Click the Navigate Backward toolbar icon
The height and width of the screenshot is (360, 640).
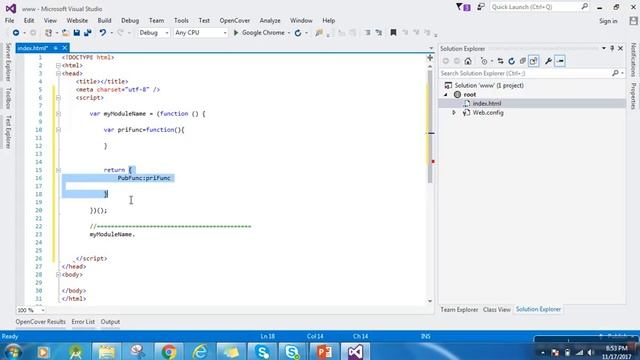coord(16,33)
